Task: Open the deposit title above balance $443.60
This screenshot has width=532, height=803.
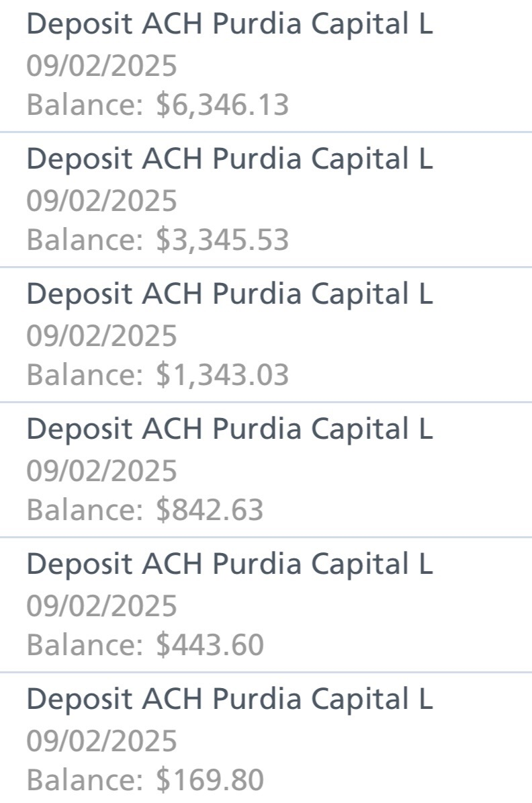Action: pos(229,564)
